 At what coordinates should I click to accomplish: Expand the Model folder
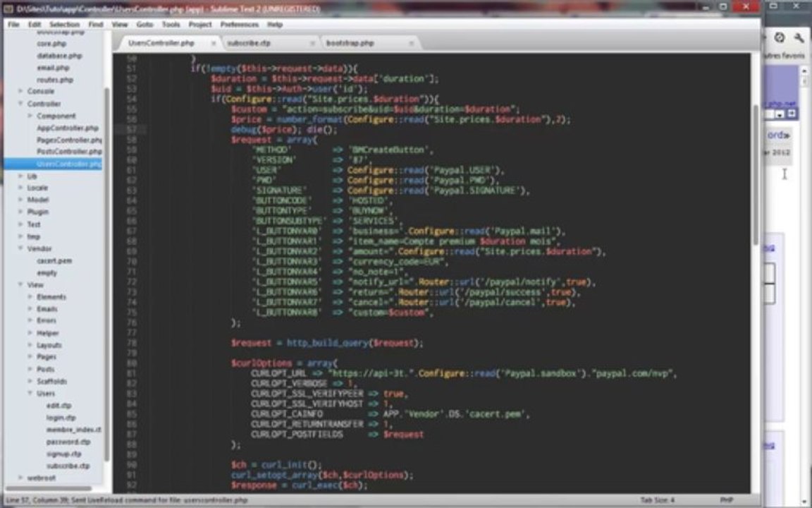click(x=20, y=200)
